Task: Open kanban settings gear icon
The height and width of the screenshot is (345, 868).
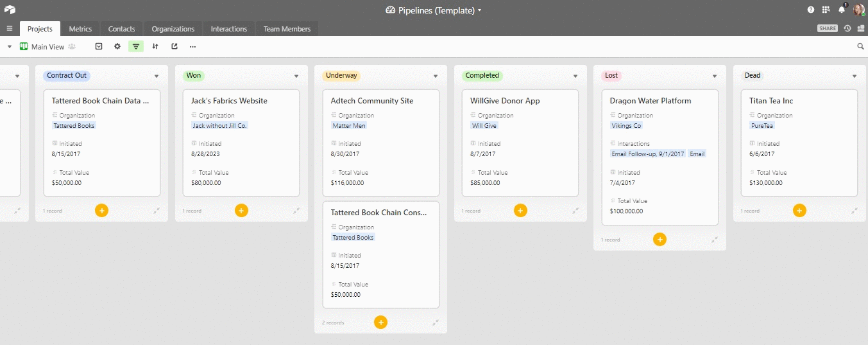Action: [x=117, y=46]
